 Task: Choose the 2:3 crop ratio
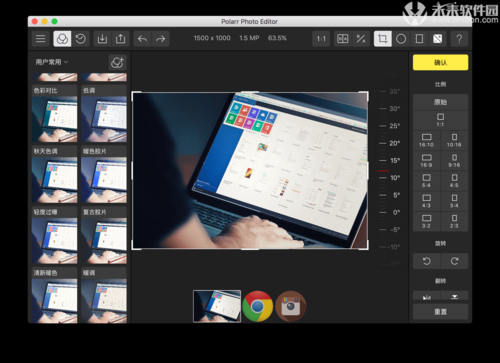click(x=454, y=221)
